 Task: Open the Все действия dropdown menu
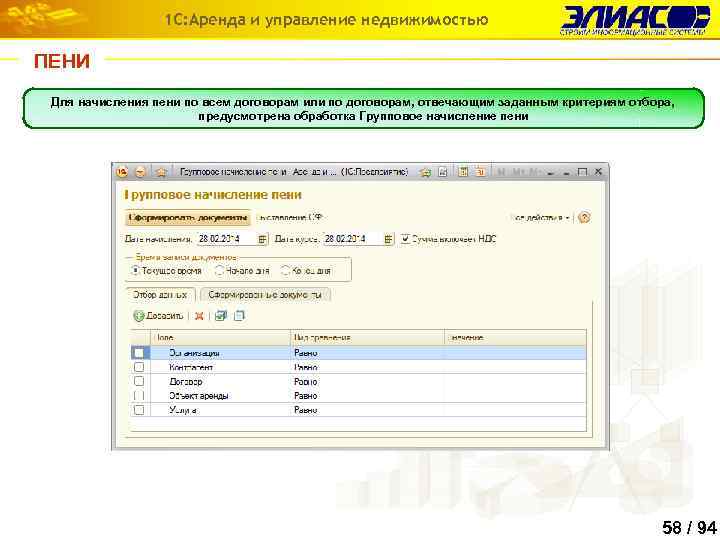(540, 218)
